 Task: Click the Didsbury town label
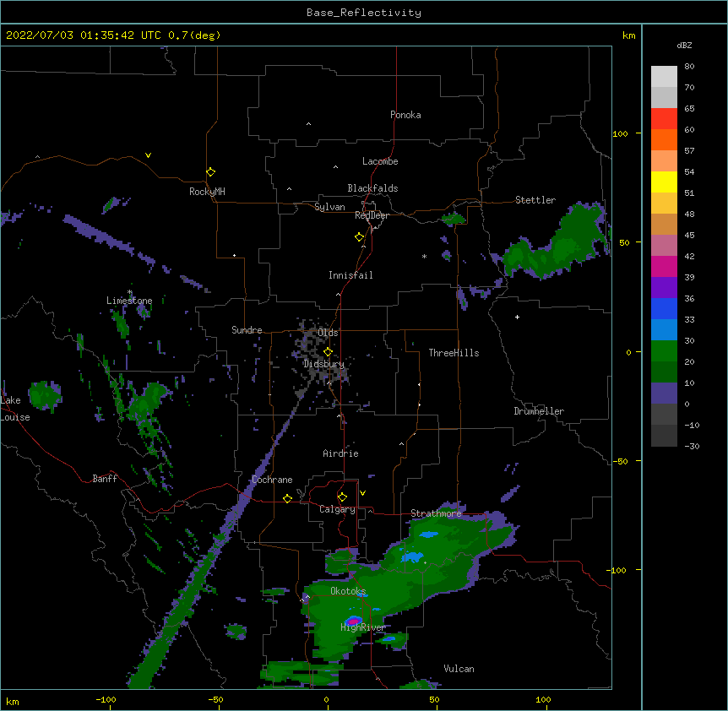(x=324, y=364)
